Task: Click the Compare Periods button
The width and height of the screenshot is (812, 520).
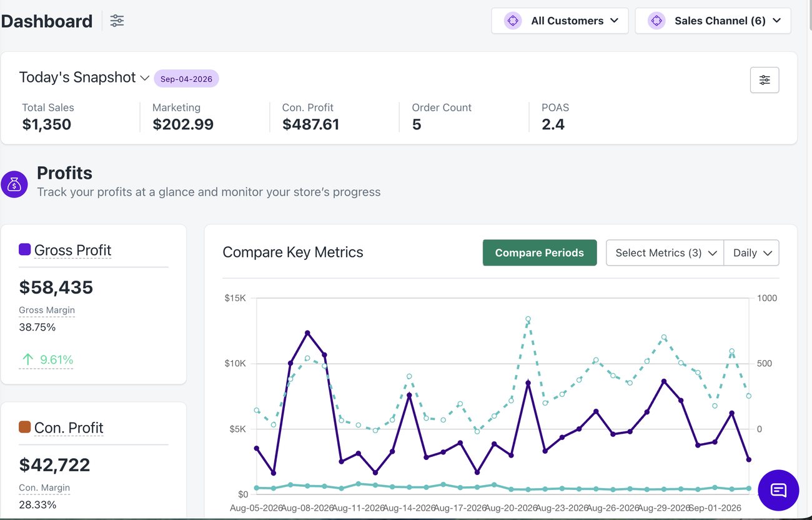Action: (x=540, y=252)
